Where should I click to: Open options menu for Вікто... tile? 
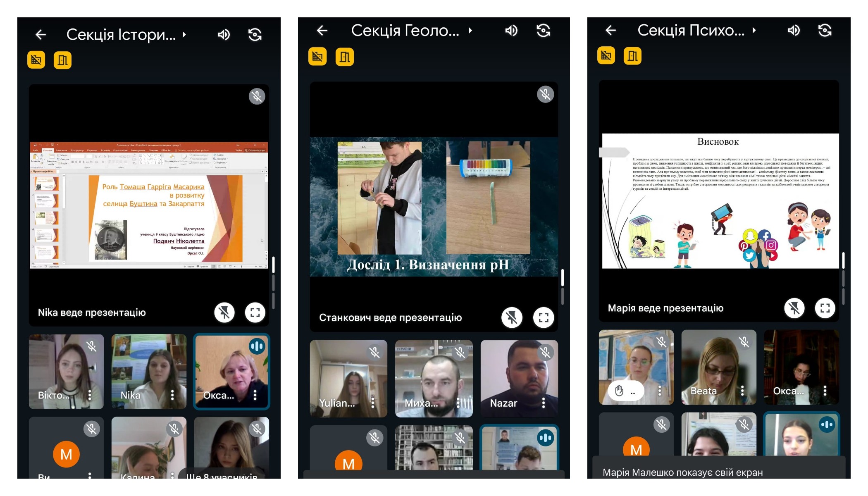pyautogui.click(x=90, y=395)
